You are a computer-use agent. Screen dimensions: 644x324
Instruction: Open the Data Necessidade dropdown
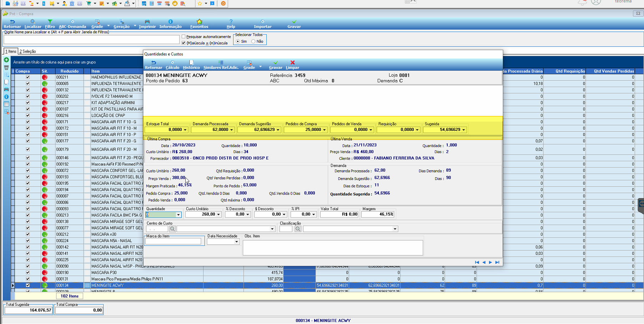pyautogui.click(x=236, y=242)
